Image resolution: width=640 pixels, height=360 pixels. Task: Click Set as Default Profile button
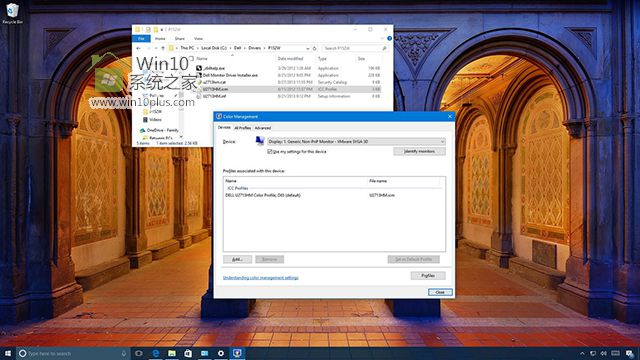pyautogui.click(x=413, y=259)
